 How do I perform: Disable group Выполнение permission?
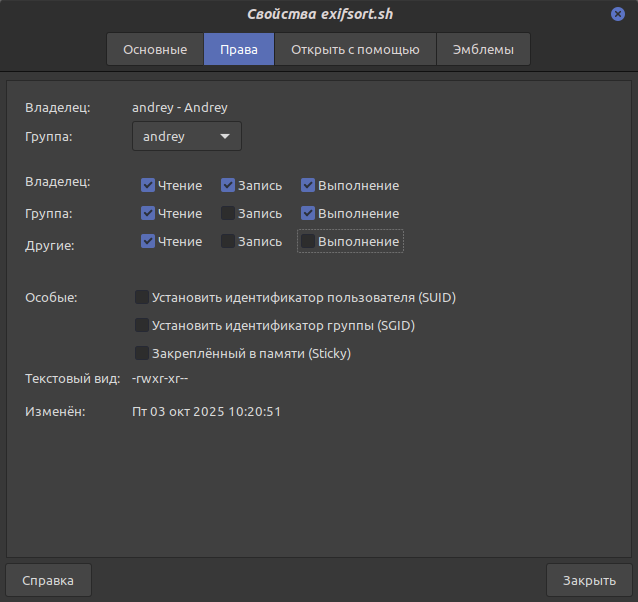[308, 213]
